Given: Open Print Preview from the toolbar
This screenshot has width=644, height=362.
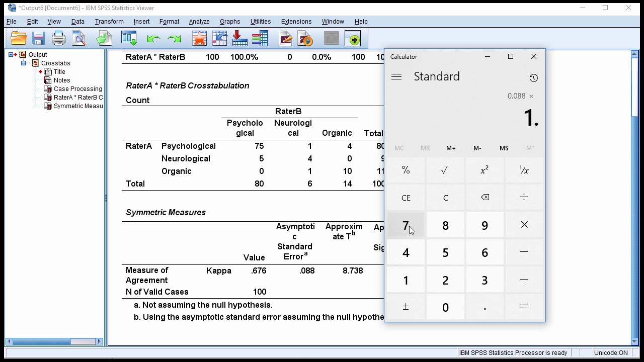Looking at the screenshot, I should click(79, 39).
